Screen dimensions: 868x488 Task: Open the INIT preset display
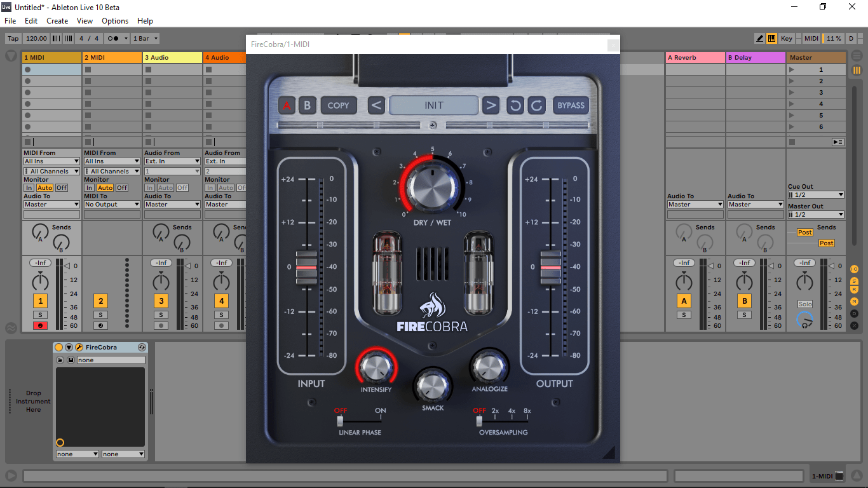[x=434, y=105]
